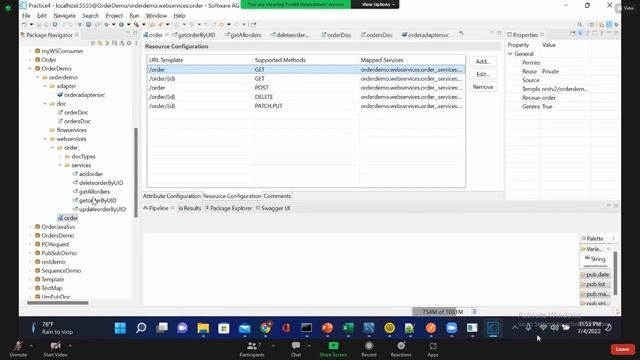Viewport: 640px width, 360px height.
Task: Open the Window menu
Action: point(156,16)
